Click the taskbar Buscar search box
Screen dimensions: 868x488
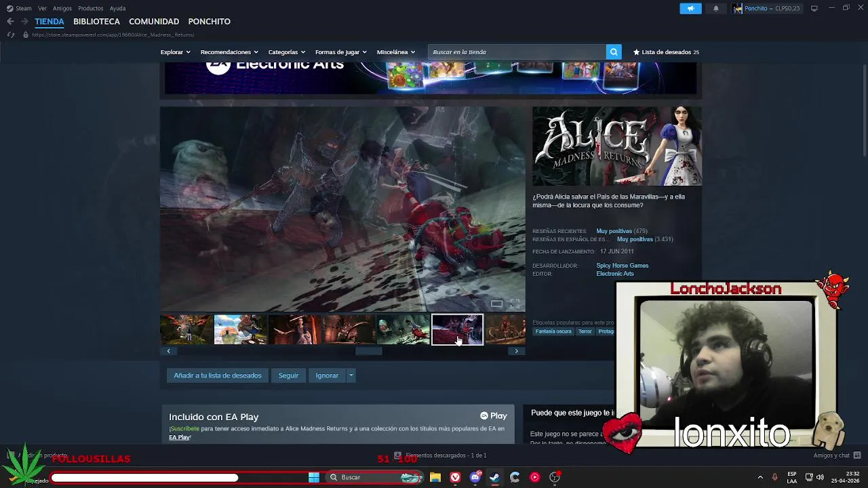tap(374, 477)
